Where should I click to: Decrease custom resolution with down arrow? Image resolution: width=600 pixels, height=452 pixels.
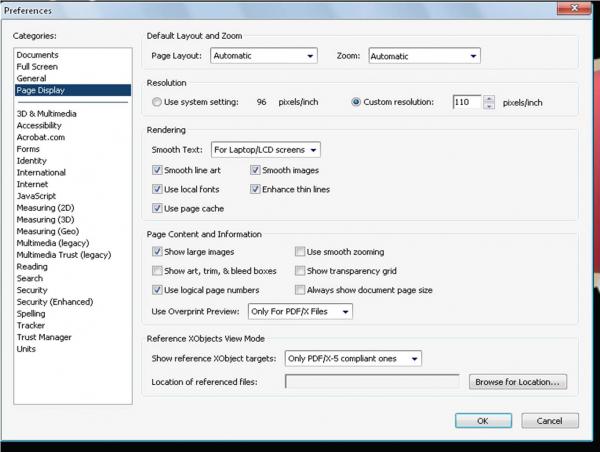point(489,106)
